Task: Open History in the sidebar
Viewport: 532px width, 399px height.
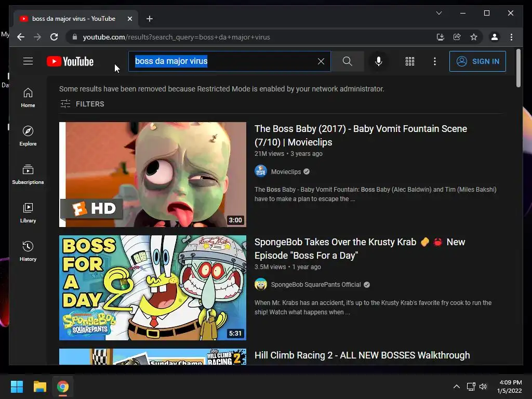Action: [x=28, y=251]
